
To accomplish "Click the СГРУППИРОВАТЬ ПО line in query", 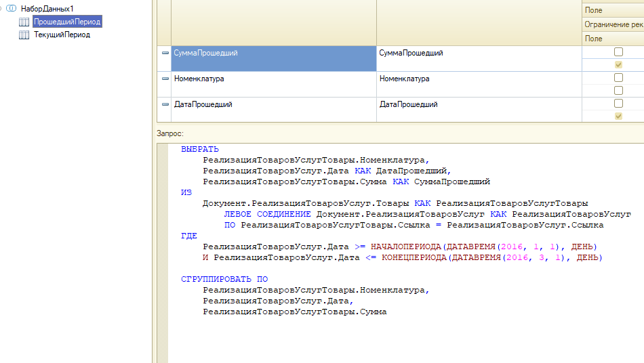I will click(x=224, y=279).
